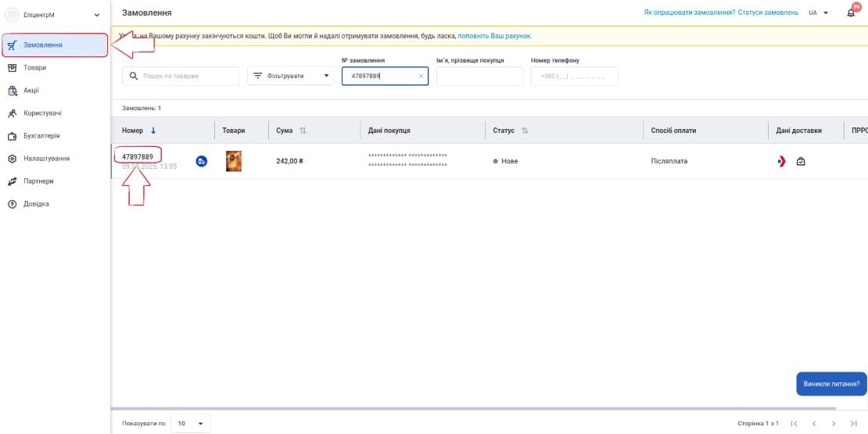Viewport: 868px width, 434px height.
Task: Click the 'Замовлень: 1' count text
Action: pyautogui.click(x=142, y=108)
